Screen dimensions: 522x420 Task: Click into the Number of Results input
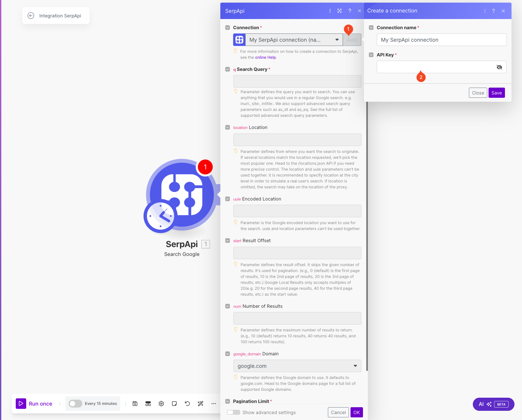(297, 318)
